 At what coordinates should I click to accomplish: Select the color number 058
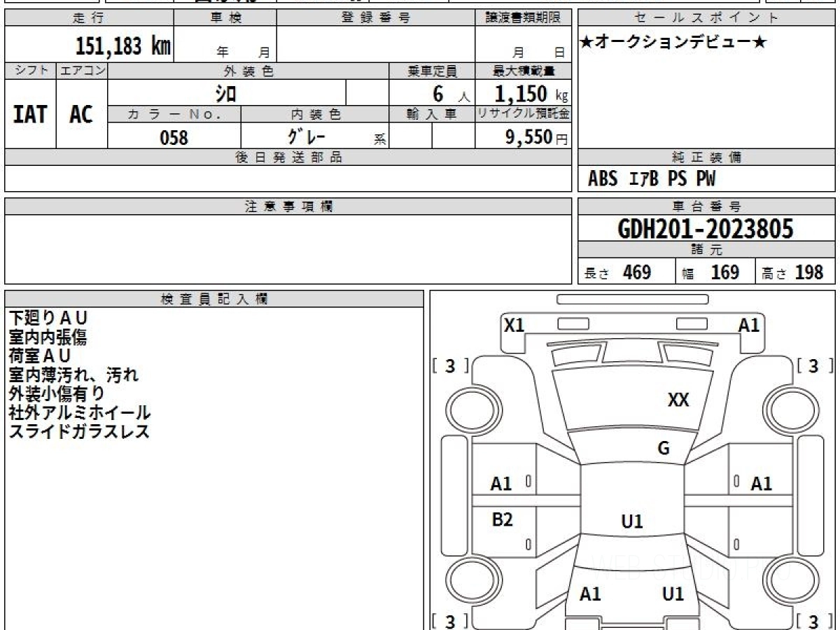point(174,137)
